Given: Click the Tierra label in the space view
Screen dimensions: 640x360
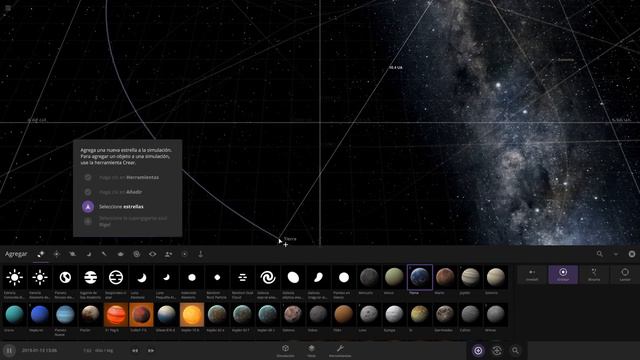Looking at the screenshot, I should click(290, 239).
